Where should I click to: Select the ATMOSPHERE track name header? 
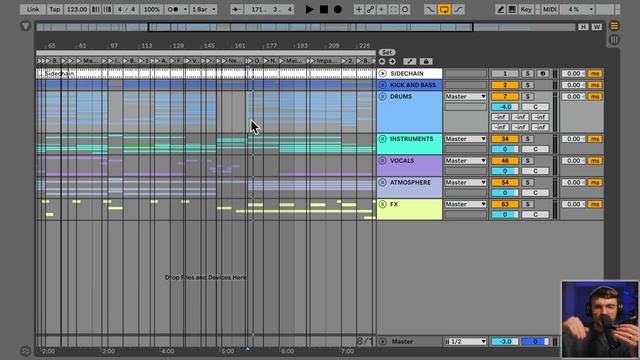pyautogui.click(x=409, y=187)
